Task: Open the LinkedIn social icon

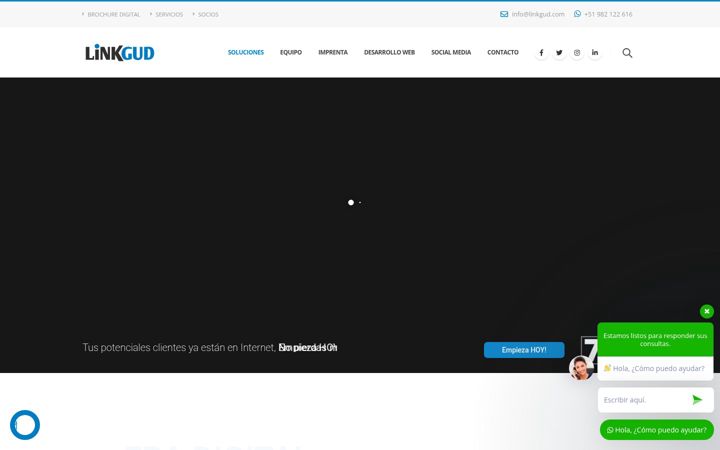Action: 595,53
